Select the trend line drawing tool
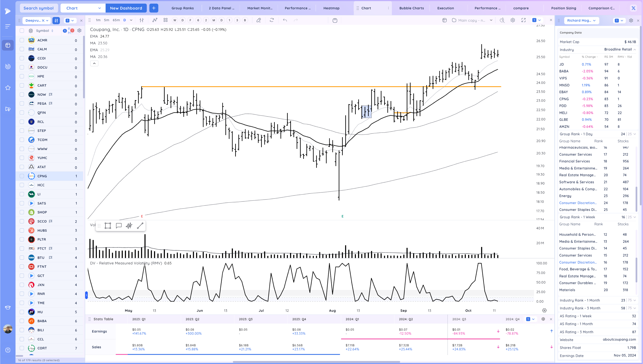Screen dimensions: 643x364 point(140,226)
